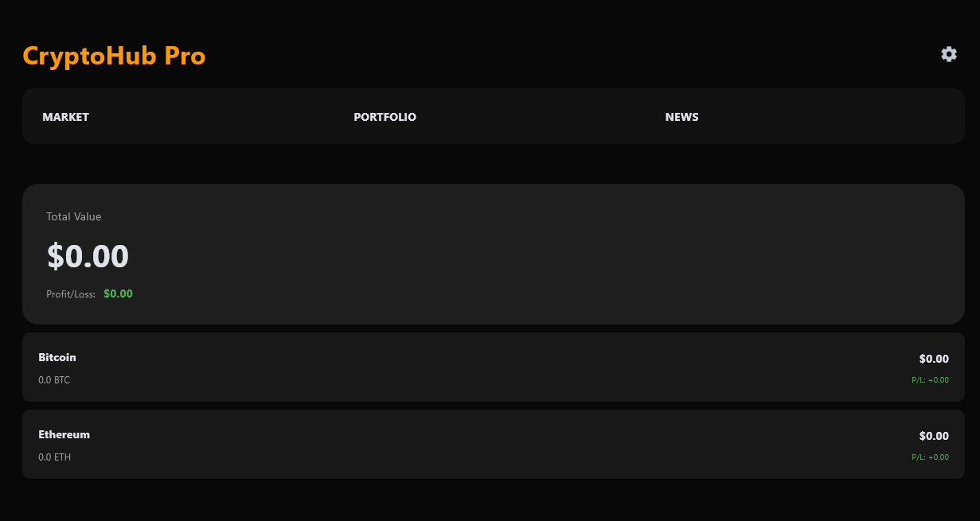Click the Total Value label
Screen dimensions: 980x521
tap(74, 216)
